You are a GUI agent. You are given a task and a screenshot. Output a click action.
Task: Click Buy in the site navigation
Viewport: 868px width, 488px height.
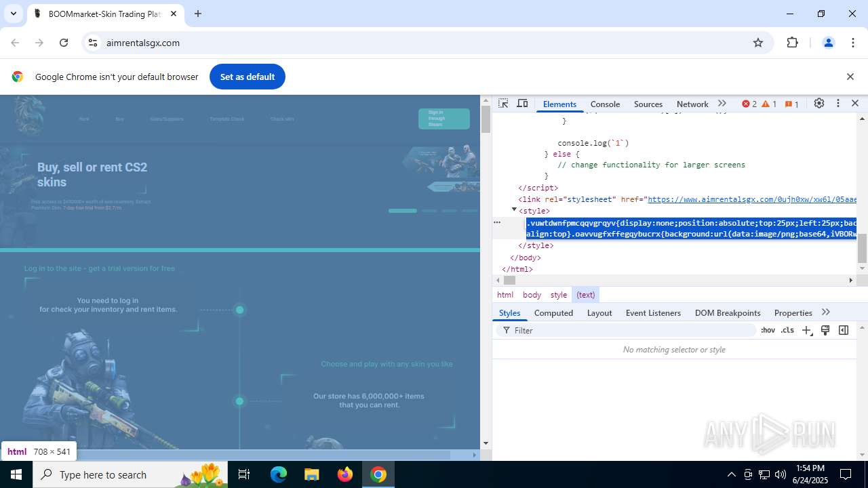(119, 119)
